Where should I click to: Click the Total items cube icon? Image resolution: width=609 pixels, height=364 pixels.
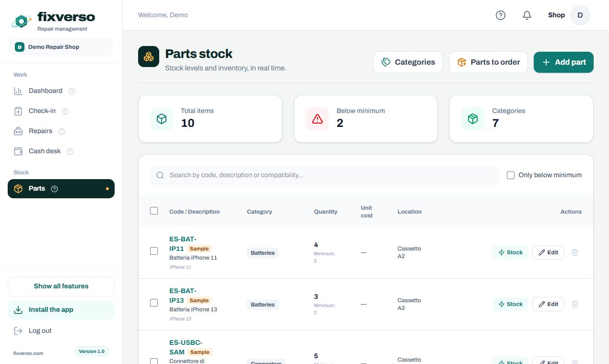[x=162, y=119]
